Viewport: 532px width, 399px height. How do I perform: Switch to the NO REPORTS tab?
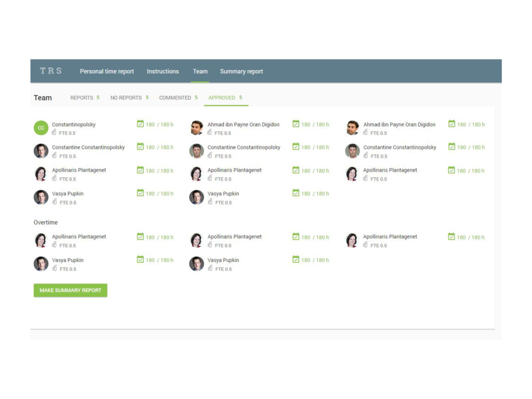(x=129, y=98)
